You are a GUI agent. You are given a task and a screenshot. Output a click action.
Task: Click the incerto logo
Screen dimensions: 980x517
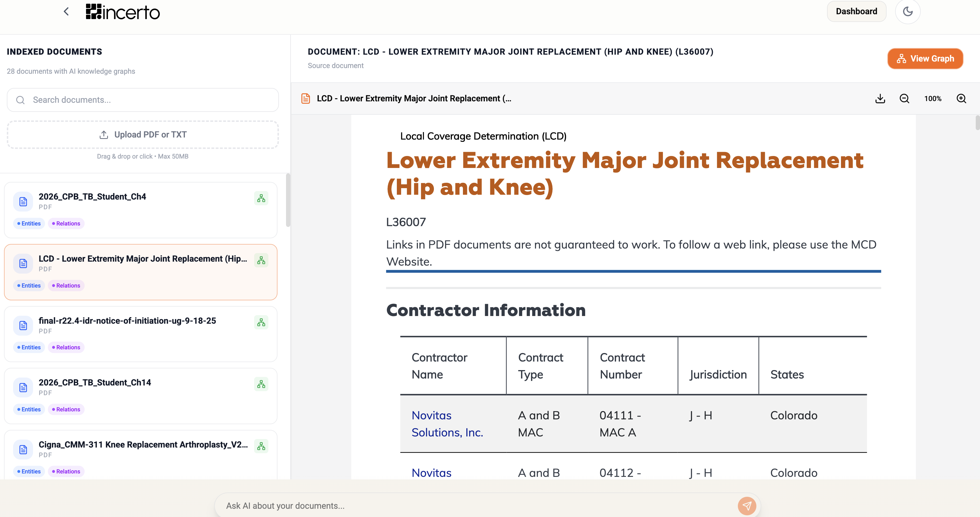(122, 12)
